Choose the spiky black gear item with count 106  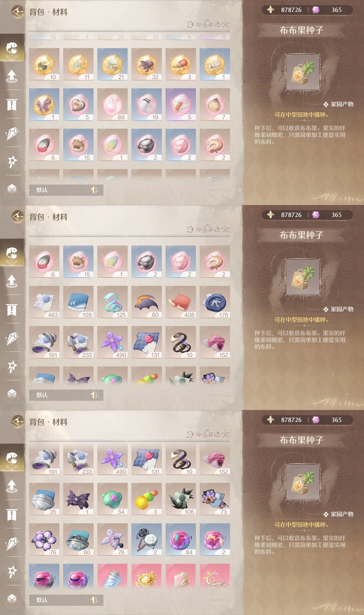click(181, 499)
